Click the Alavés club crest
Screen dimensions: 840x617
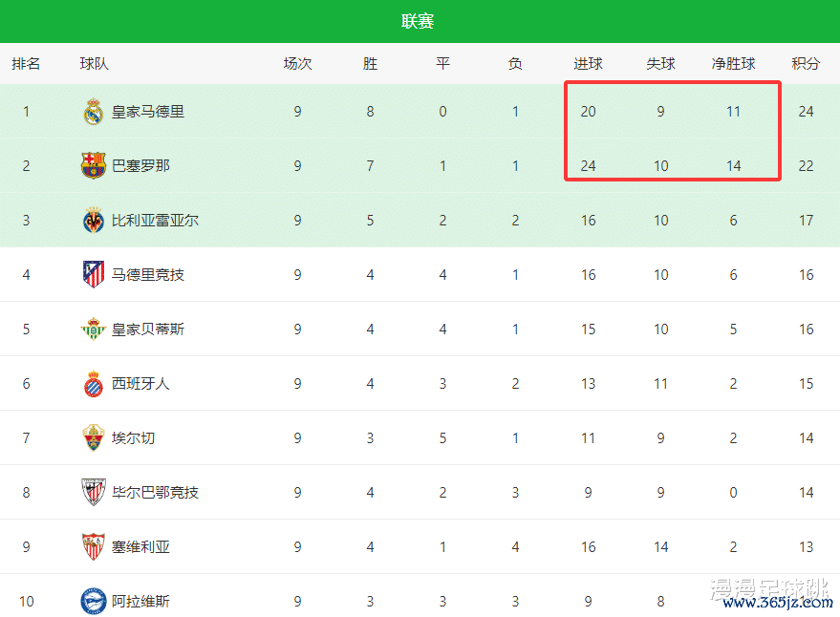coord(93,602)
